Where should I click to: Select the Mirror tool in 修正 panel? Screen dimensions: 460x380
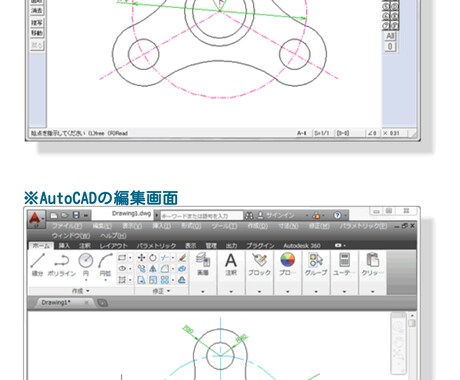(153, 269)
